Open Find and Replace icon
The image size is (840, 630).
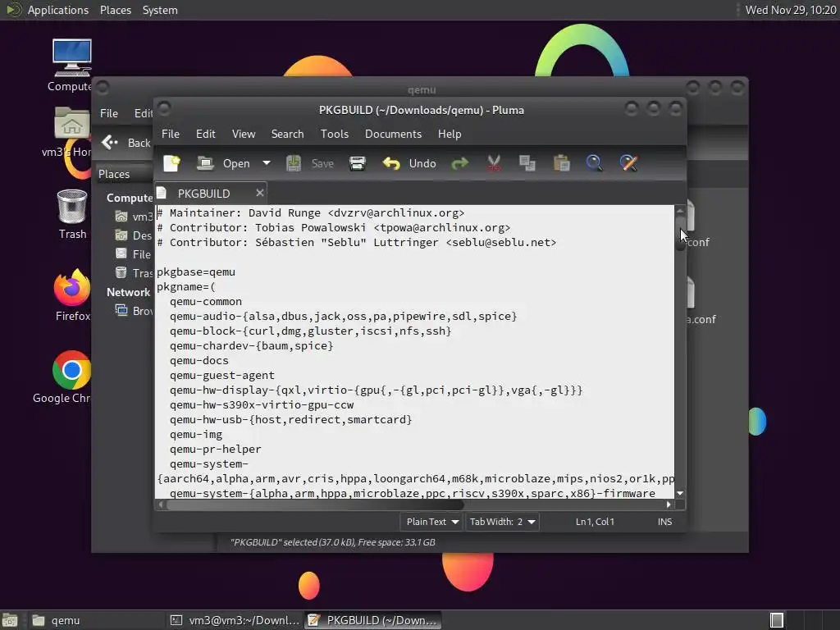tap(628, 163)
